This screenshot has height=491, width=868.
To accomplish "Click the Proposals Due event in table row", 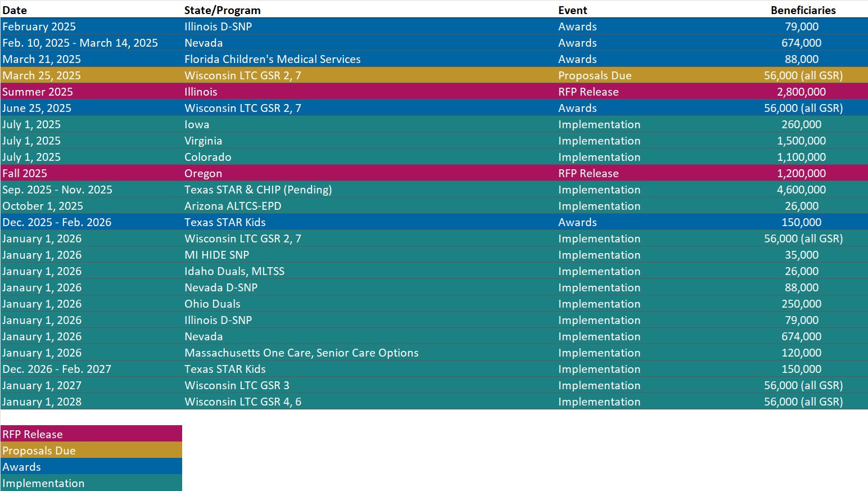I will coord(595,75).
